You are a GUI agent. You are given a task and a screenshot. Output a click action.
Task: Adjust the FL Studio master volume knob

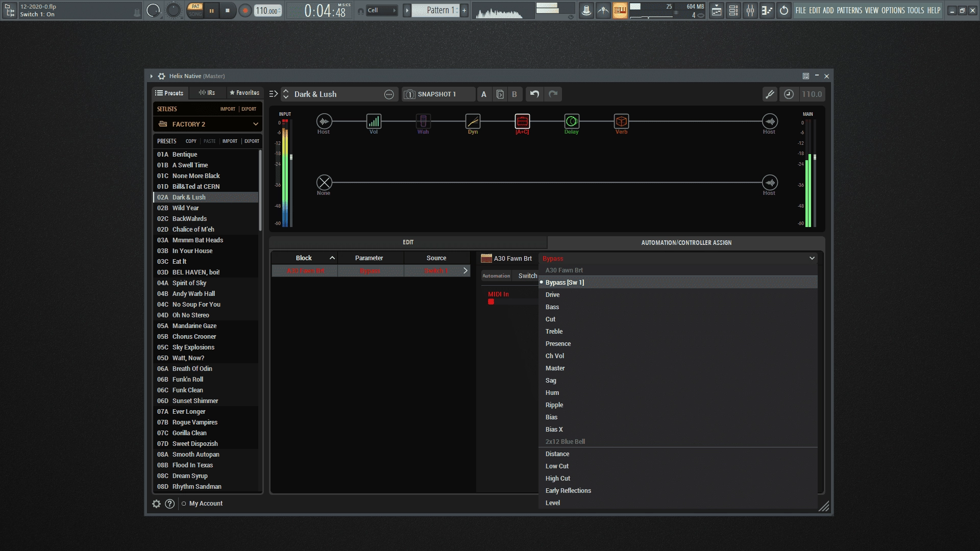153,10
